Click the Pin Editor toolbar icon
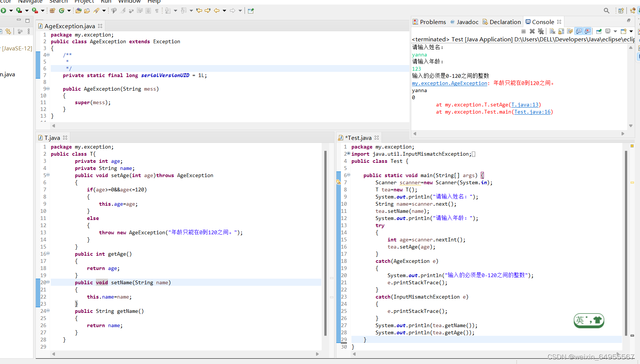Screen dimensions: 640x364 (x=251, y=11)
